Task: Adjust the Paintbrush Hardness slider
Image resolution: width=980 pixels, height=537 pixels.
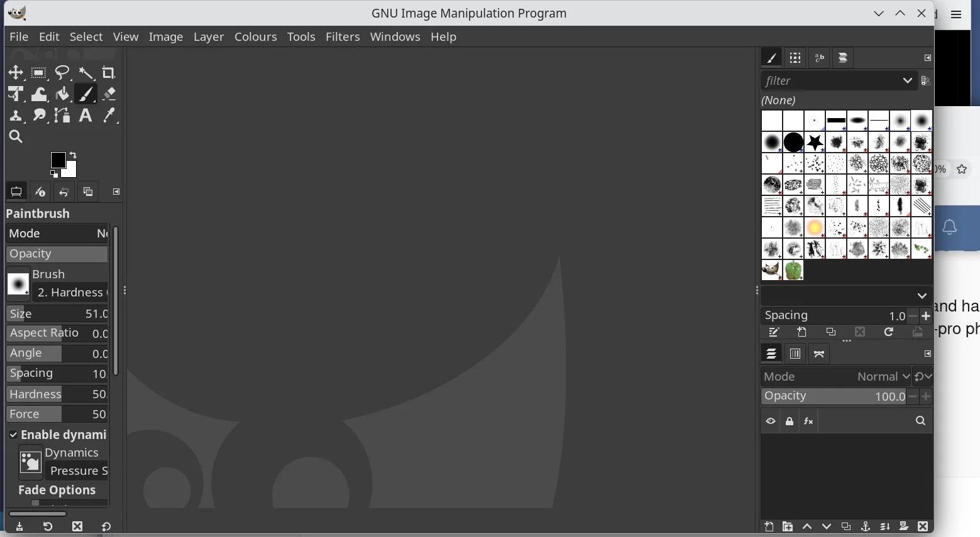Action: click(x=57, y=394)
